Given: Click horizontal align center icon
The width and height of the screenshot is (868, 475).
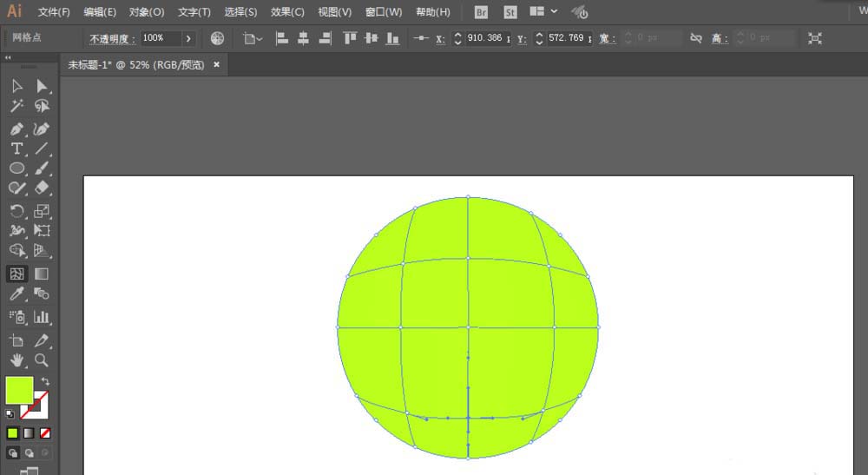Looking at the screenshot, I should (x=303, y=38).
